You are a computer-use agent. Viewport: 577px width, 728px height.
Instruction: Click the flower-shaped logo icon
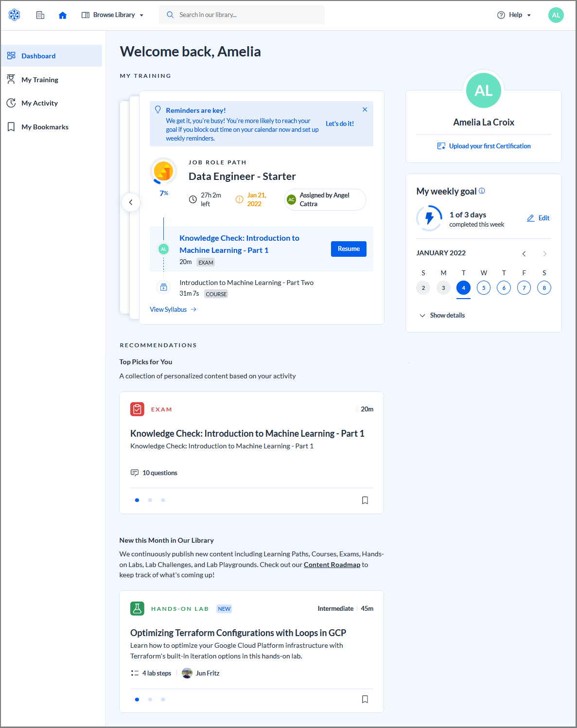[x=15, y=15]
